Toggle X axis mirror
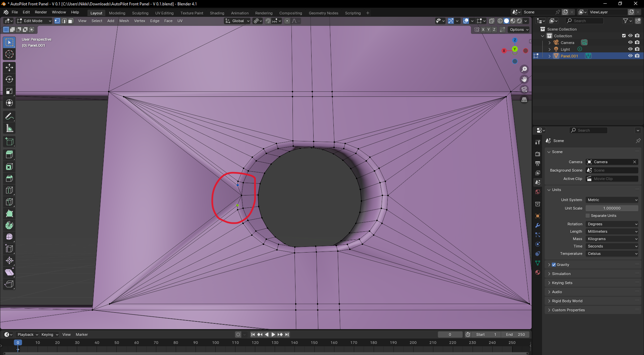Screen dimensions: 644x355 [483, 30]
